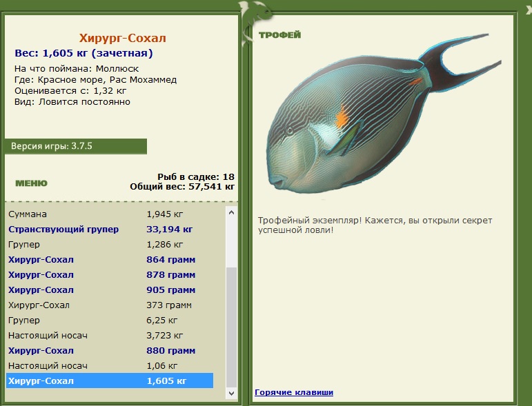Click the Рыб в садке: 18 counter
Image resolution: width=532 pixels, height=406 pixels.
pyautogui.click(x=196, y=177)
